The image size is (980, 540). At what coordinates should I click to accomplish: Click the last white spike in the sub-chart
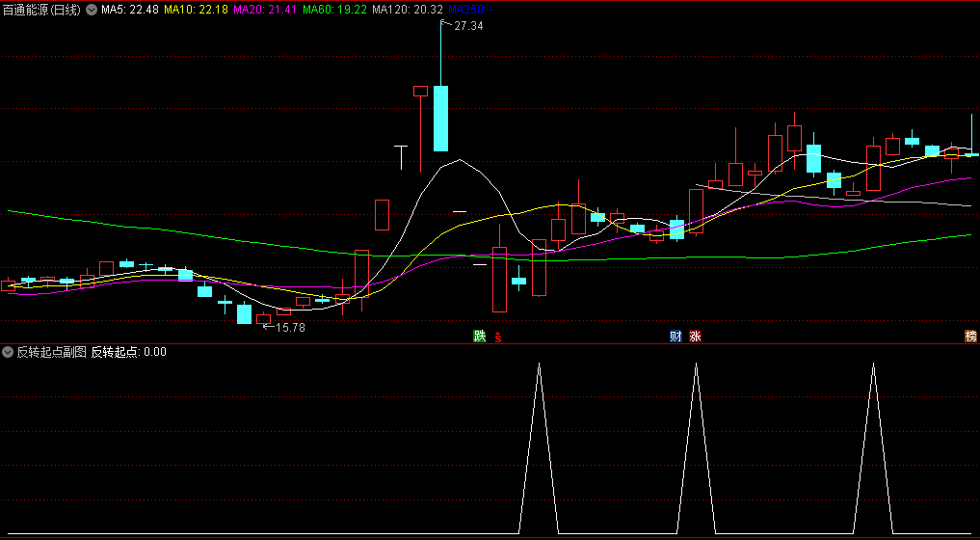click(x=873, y=448)
